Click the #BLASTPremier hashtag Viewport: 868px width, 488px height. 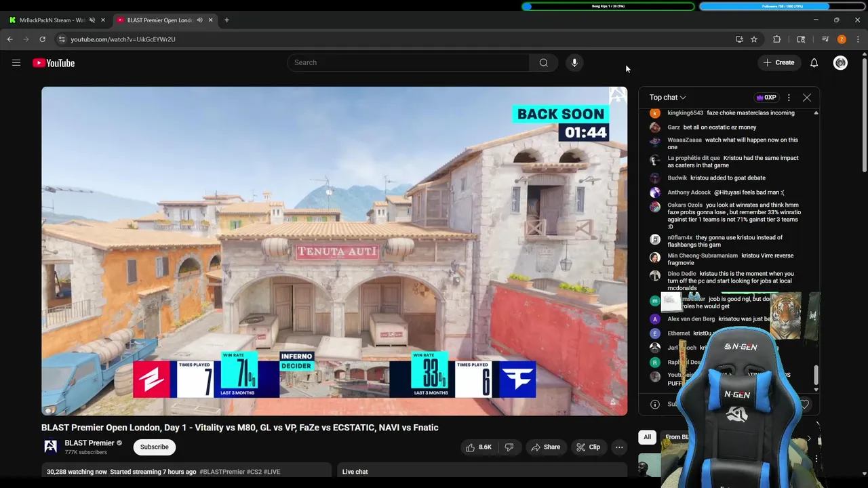(x=222, y=472)
